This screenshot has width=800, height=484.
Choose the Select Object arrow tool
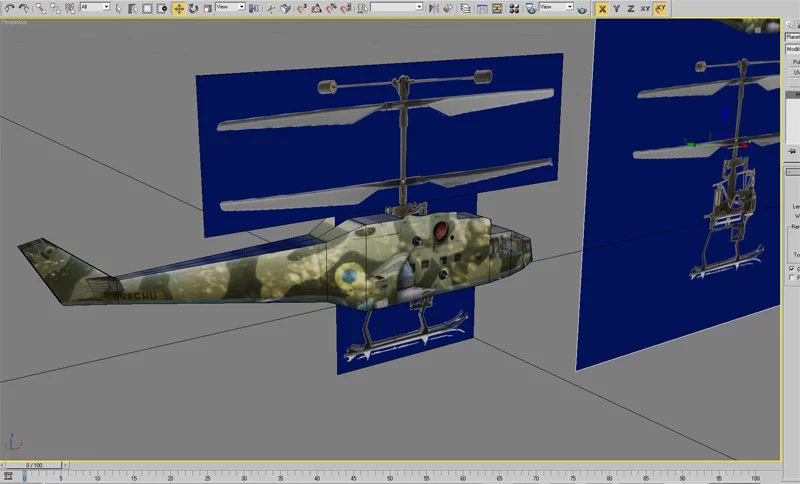(119, 8)
